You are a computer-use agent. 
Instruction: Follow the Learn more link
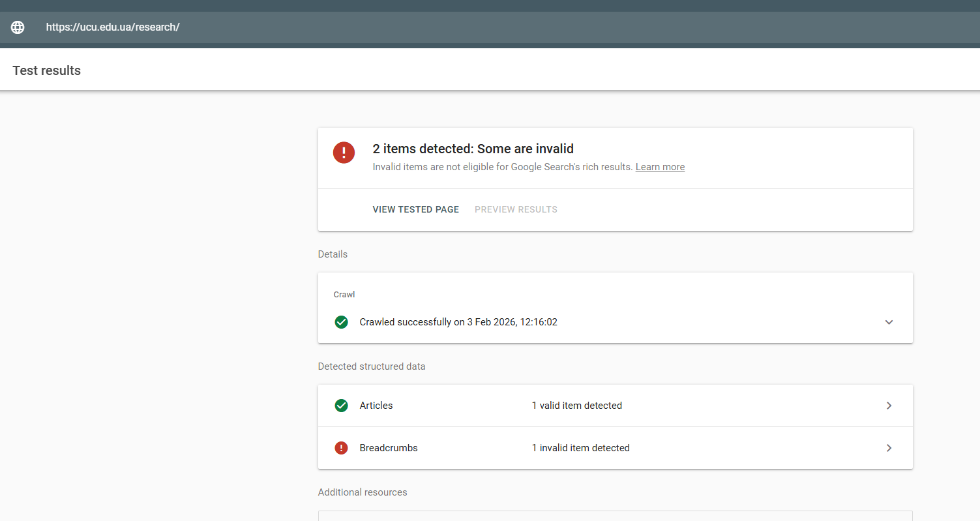(x=660, y=167)
